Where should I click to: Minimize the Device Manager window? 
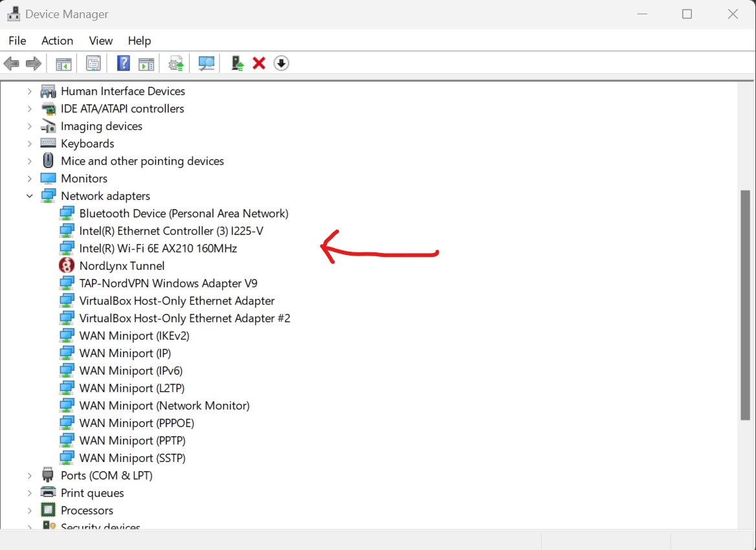point(642,14)
